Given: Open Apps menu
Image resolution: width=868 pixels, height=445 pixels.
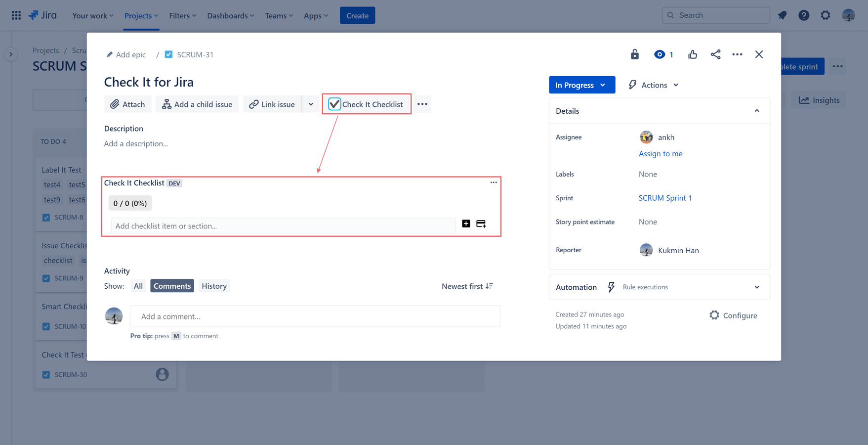Looking at the screenshot, I should click(x=316, y=15).
